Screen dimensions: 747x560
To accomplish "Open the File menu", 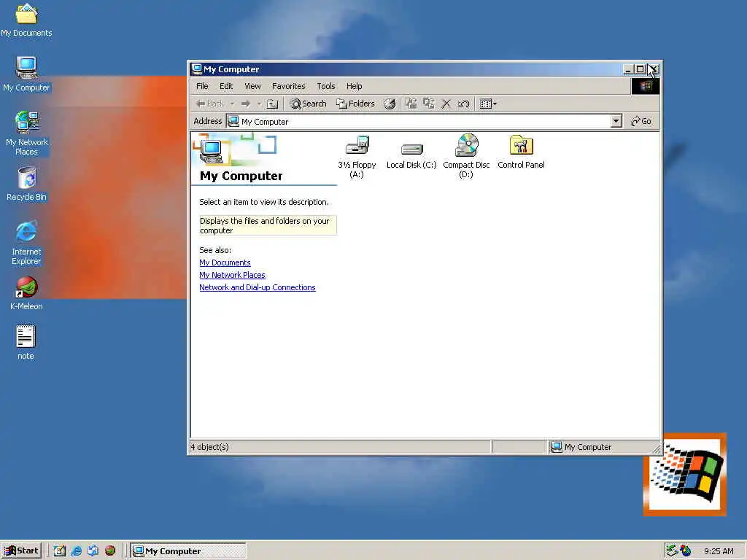I will click(203, 86).
